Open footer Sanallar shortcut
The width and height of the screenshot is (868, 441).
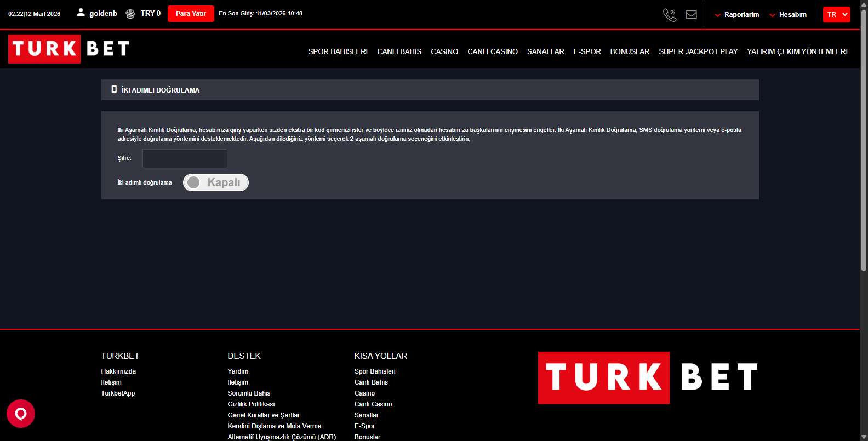click(367, 415)
